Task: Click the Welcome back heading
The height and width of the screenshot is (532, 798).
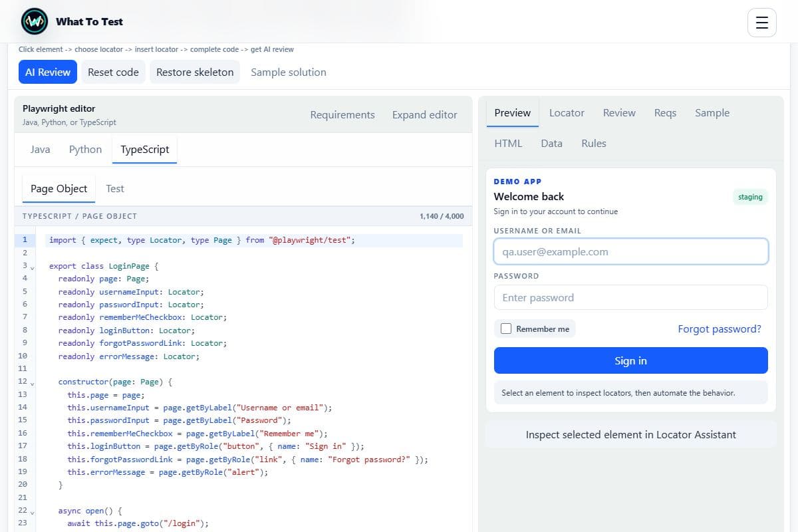Action: pos(529,196)
